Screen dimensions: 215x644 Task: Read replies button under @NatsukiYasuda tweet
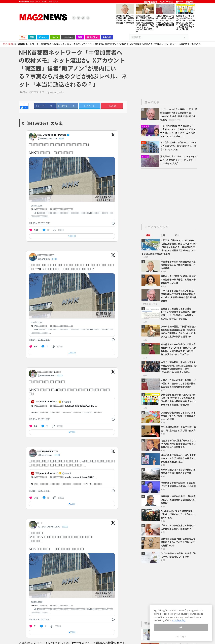pos(72,236)
